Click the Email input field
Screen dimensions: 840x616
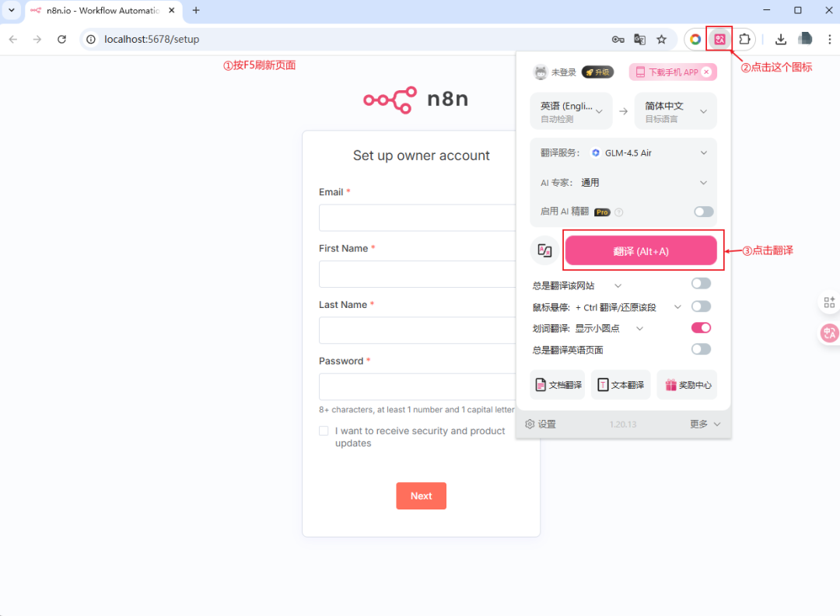click(418, 218)
